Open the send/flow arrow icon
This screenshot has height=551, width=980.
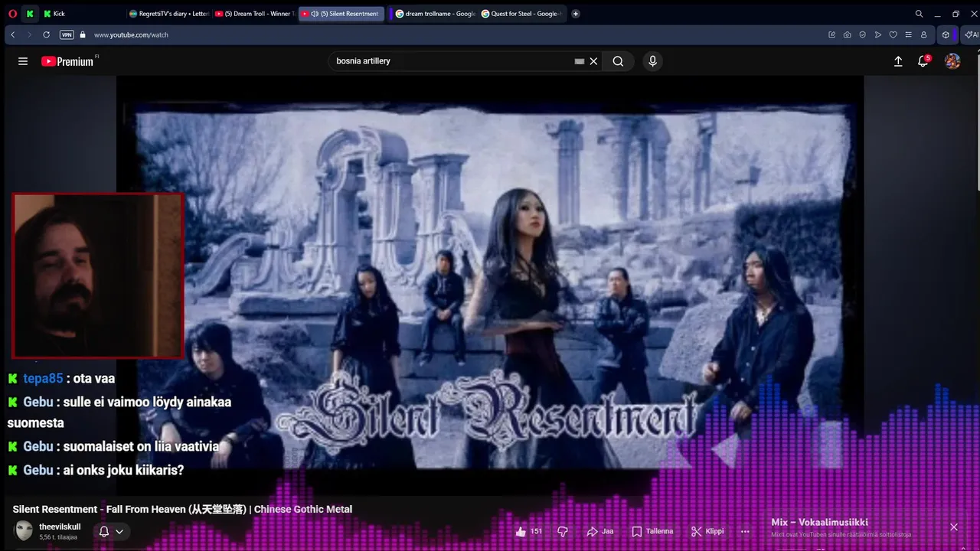(877, 34)
